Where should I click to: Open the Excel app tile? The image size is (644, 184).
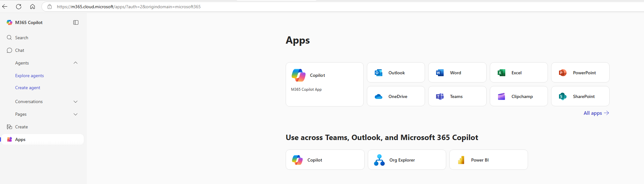tap(519, 72)
